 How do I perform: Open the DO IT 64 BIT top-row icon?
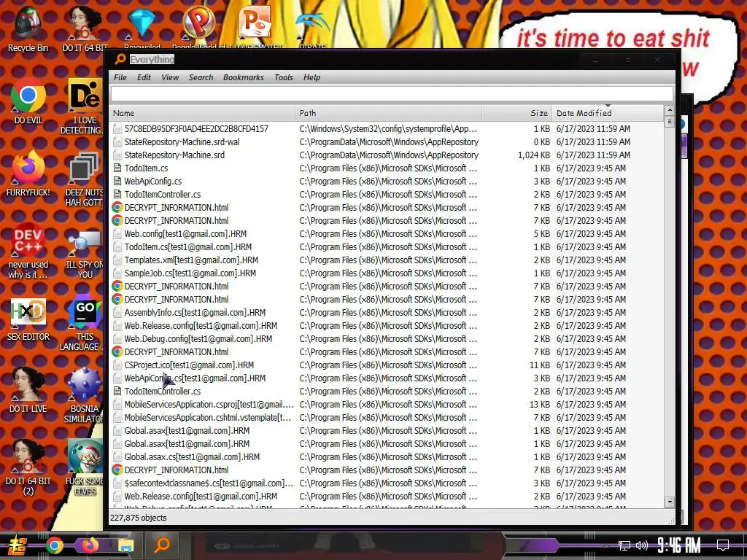(85, 28)
